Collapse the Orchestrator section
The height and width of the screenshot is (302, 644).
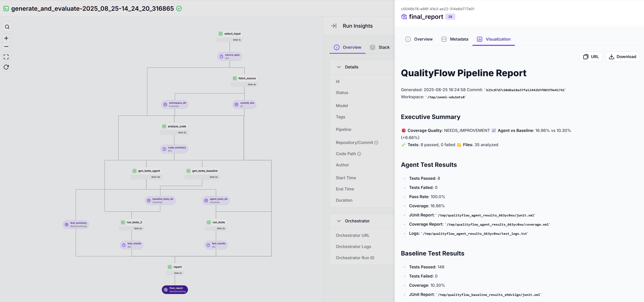[x=339, y=221]
